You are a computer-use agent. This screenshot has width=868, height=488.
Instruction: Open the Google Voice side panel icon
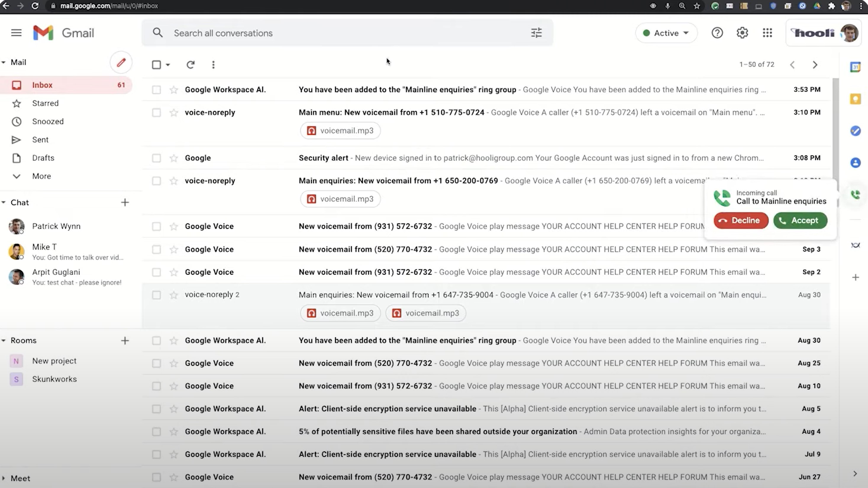click(x=855, y=194)
